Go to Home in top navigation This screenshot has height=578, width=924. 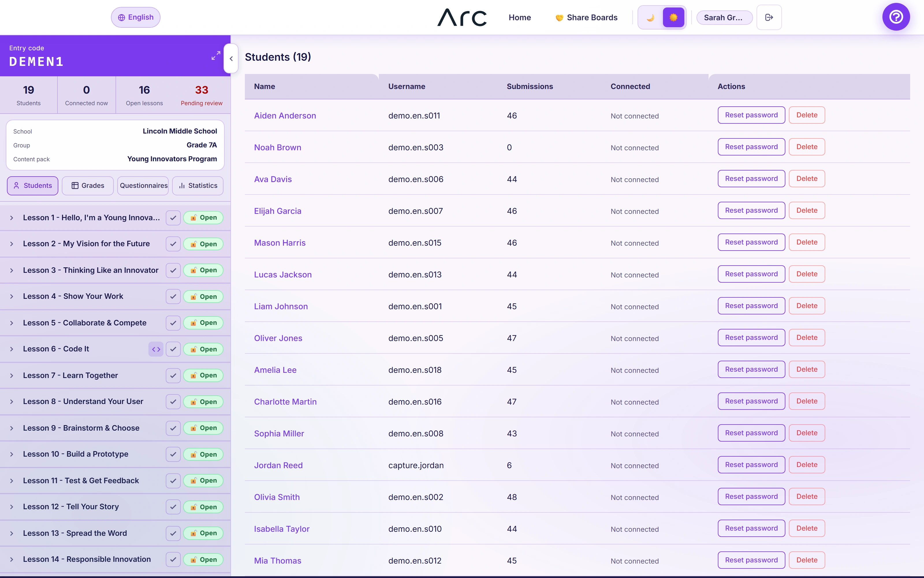520,17
